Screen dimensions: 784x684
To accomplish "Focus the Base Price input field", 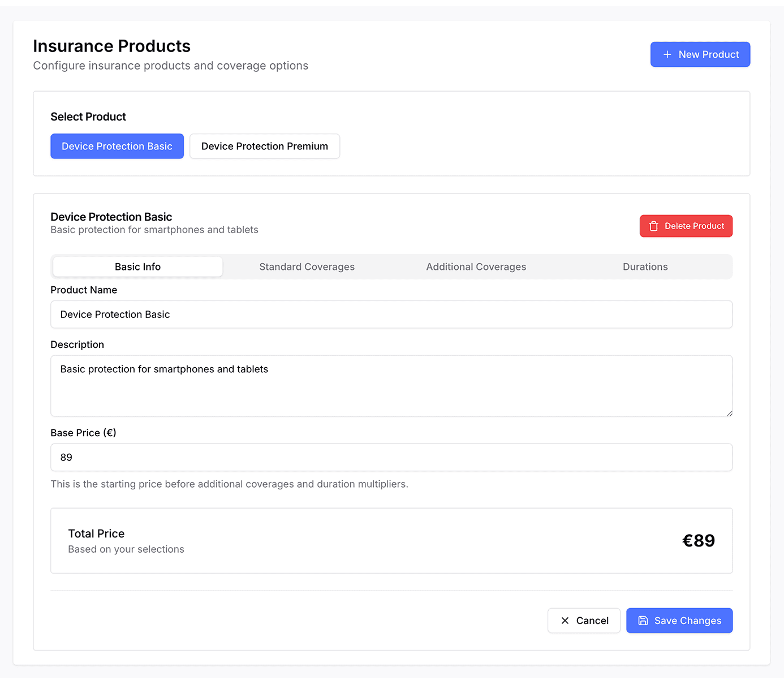I will coord(391,457).
